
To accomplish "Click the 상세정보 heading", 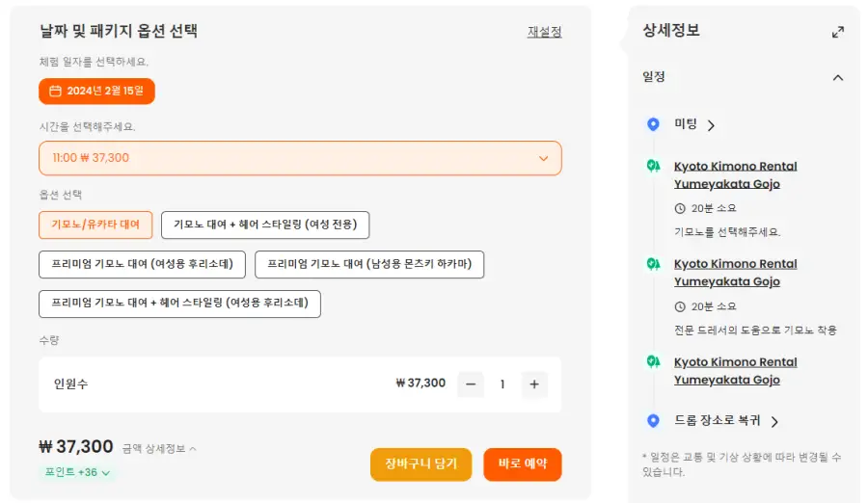I will pos(671,30).
